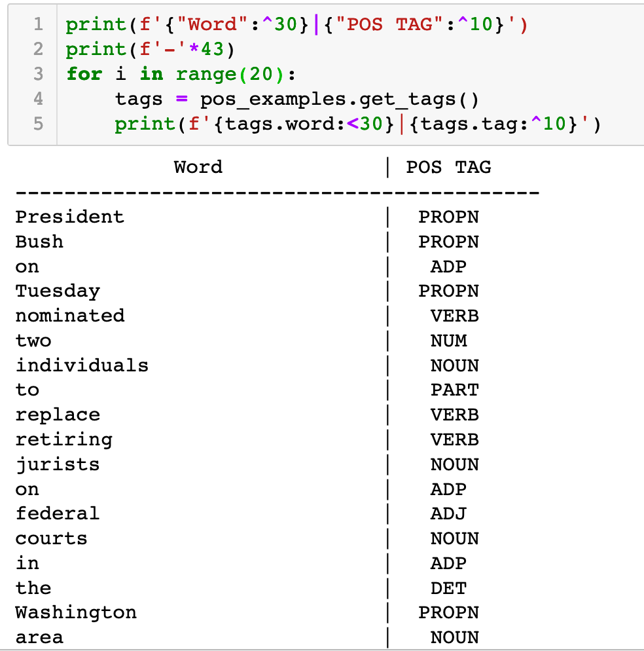Click the ADJ tag next to "federal"
The image size is (644, 651).
(448, 513)
